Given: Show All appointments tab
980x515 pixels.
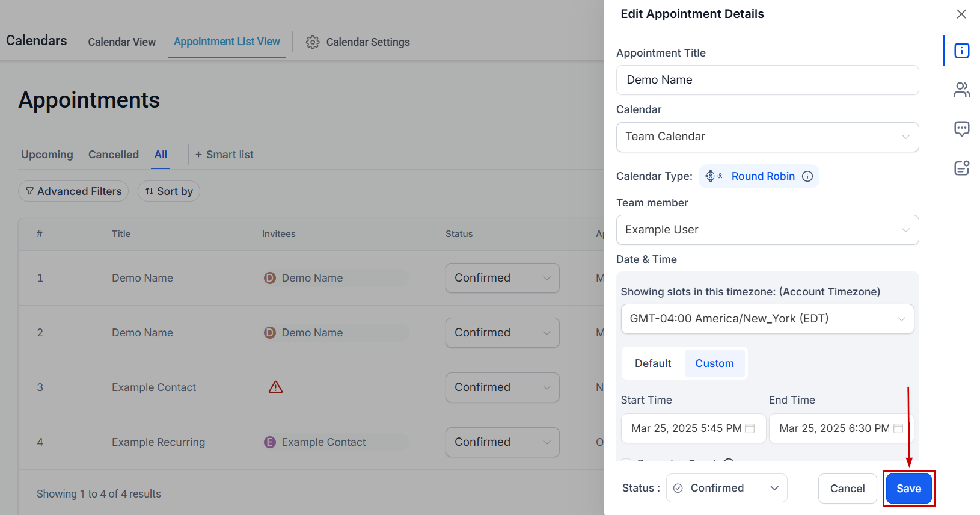Looking at the screenshot, I should coord(161,155).
